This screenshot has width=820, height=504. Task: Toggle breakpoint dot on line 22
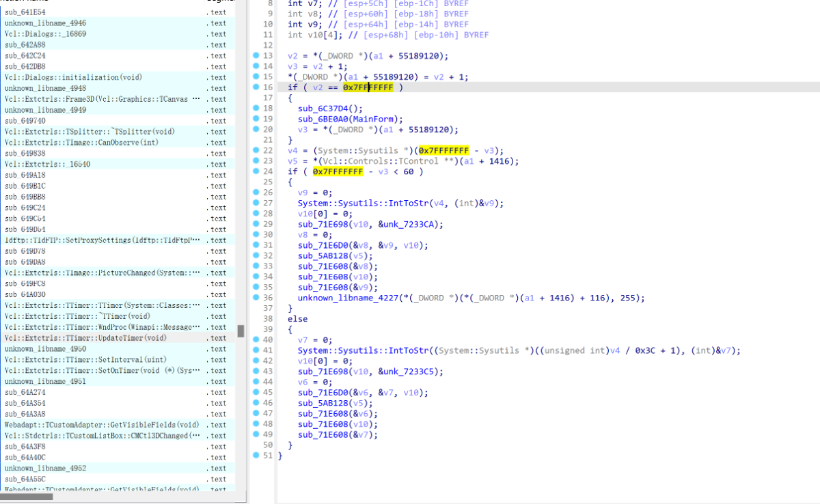tap(256, 150)
